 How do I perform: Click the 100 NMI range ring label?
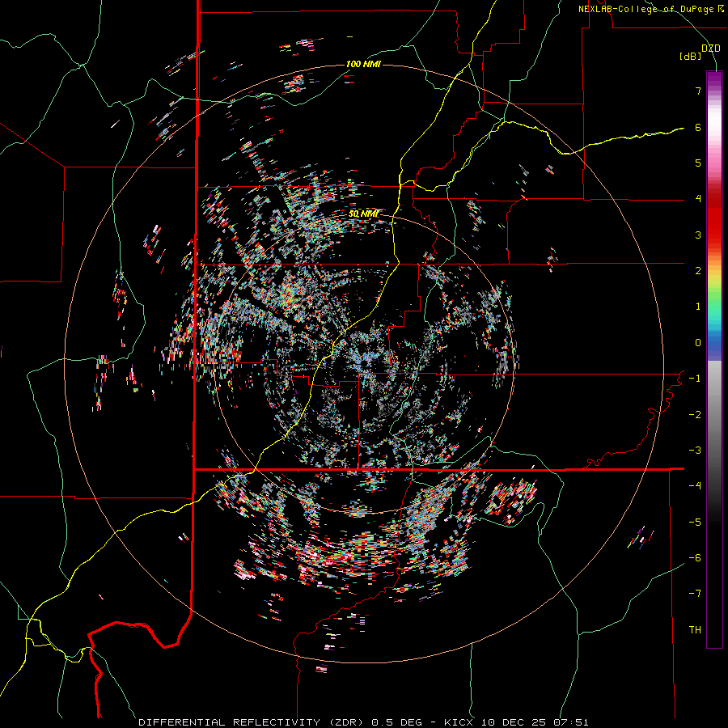pyautogui.click(x=363, y=64)
